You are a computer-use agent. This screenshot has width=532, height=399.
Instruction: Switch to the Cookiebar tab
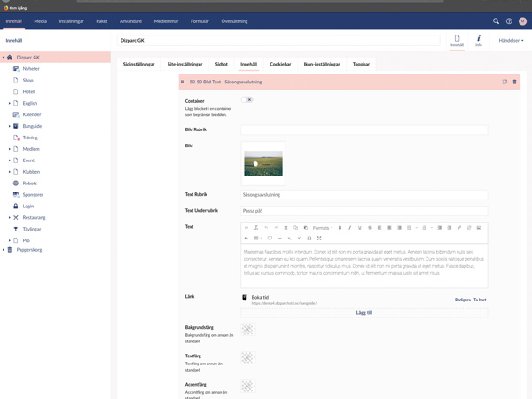[x=280, y=64]
